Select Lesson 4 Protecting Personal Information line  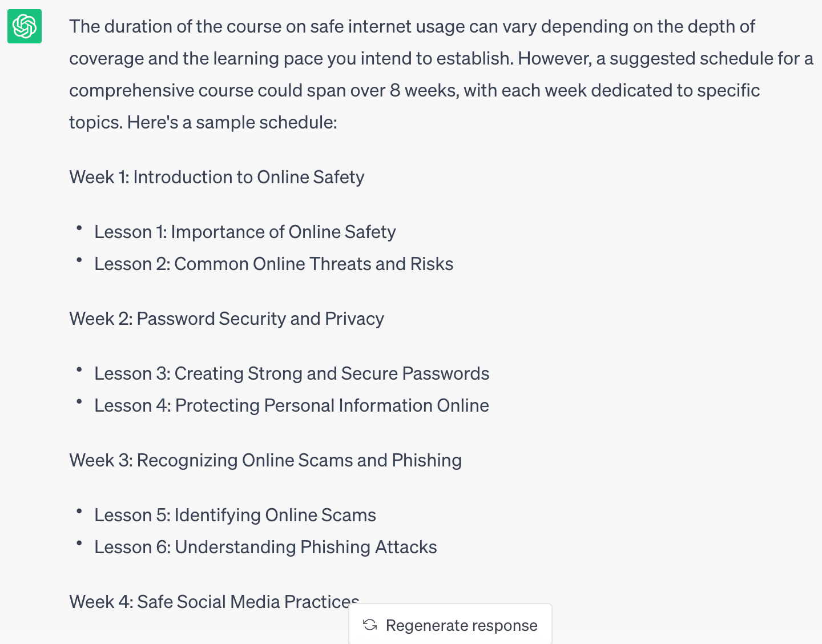tap(291, 405)
